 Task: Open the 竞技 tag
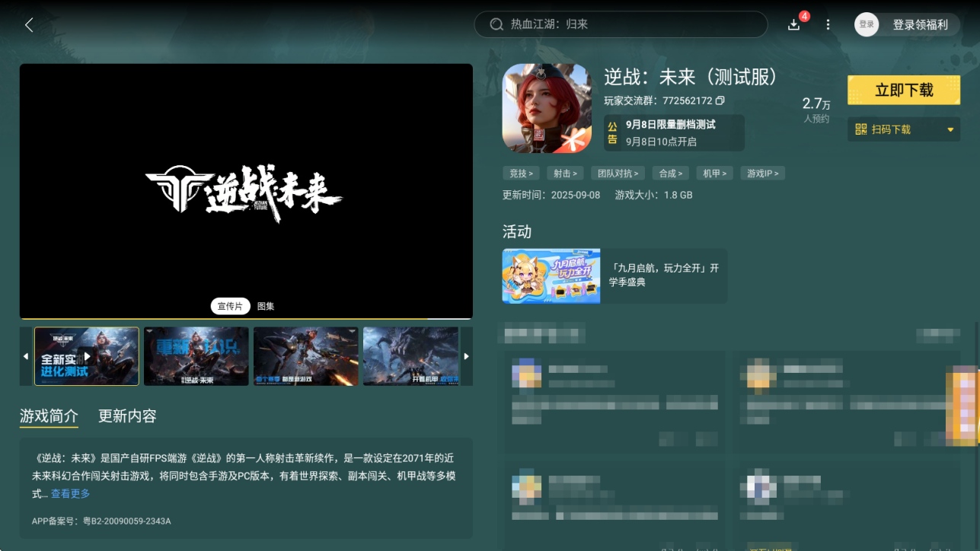click(x=522, y=174)
